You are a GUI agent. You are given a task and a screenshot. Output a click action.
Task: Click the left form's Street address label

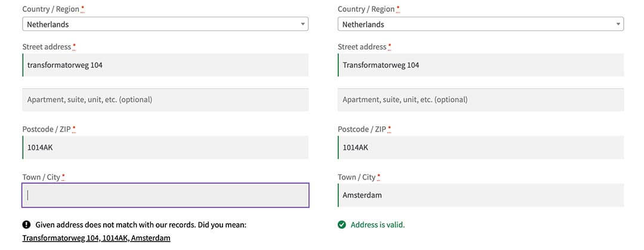point(47,46)
